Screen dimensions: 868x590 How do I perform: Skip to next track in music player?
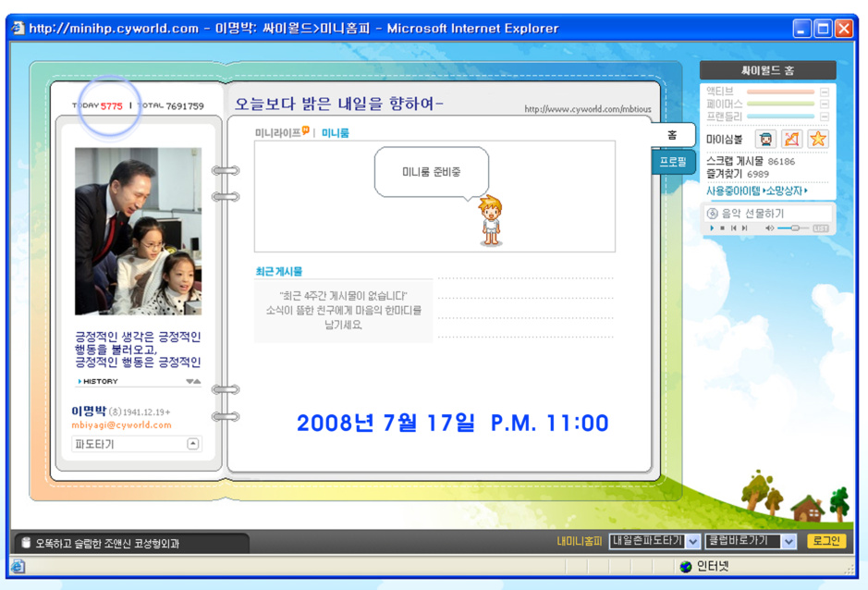(x=744, y=228)
